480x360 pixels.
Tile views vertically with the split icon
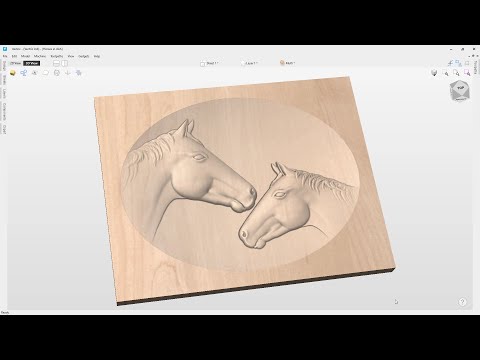tap(64, 63)
